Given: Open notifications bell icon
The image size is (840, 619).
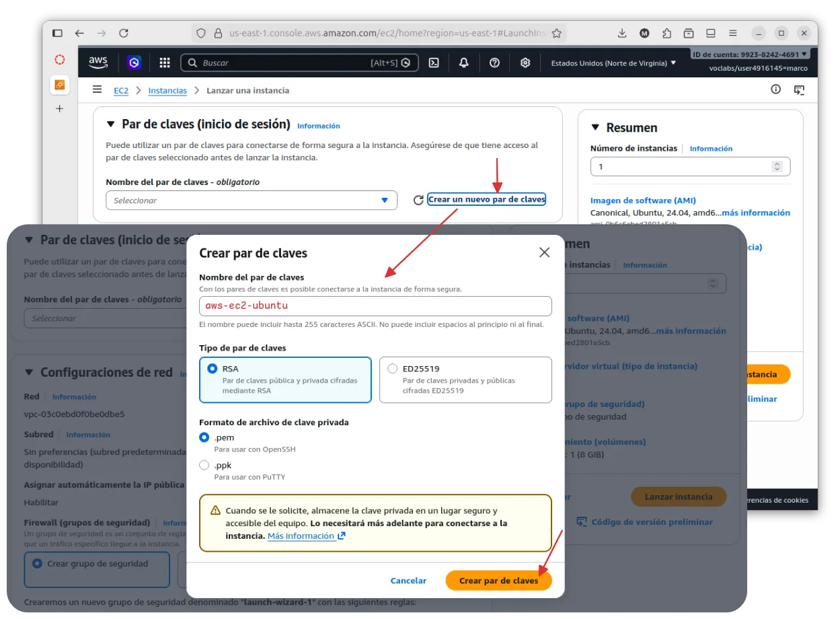Looking at the screenshot, I should tap(464, 63).
